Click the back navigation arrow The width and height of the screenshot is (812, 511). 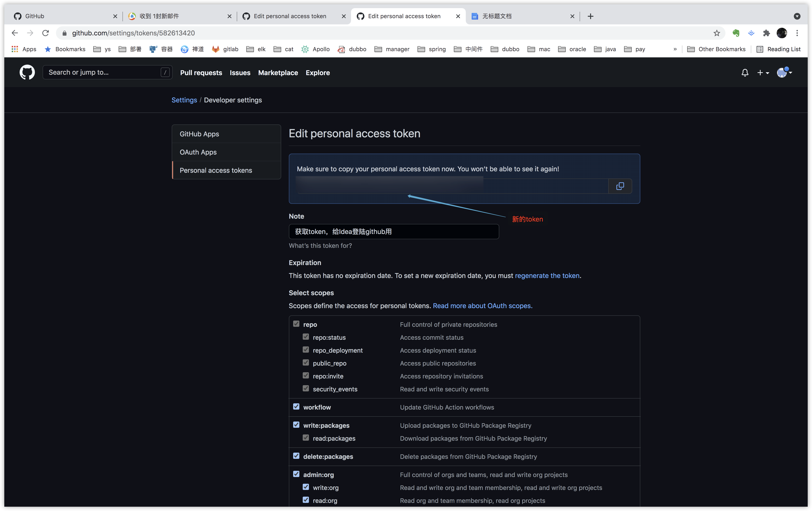15,33
